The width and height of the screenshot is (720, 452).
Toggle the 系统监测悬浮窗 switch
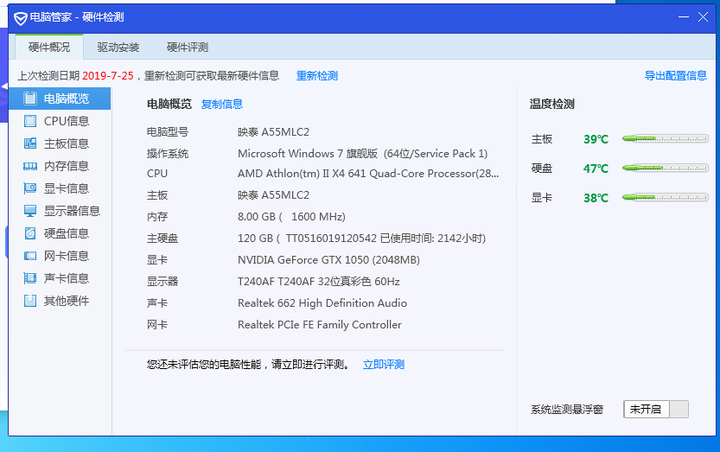coord(656,409)
